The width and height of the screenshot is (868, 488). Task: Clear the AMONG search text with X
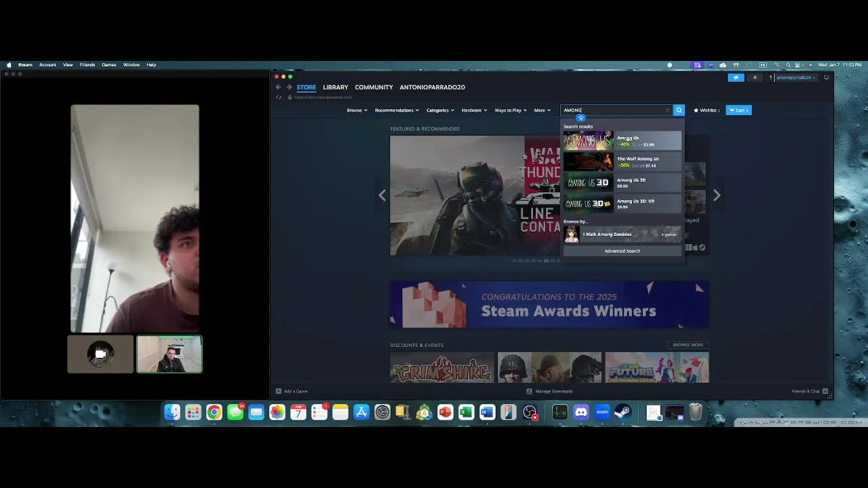[x=667, y=110]
